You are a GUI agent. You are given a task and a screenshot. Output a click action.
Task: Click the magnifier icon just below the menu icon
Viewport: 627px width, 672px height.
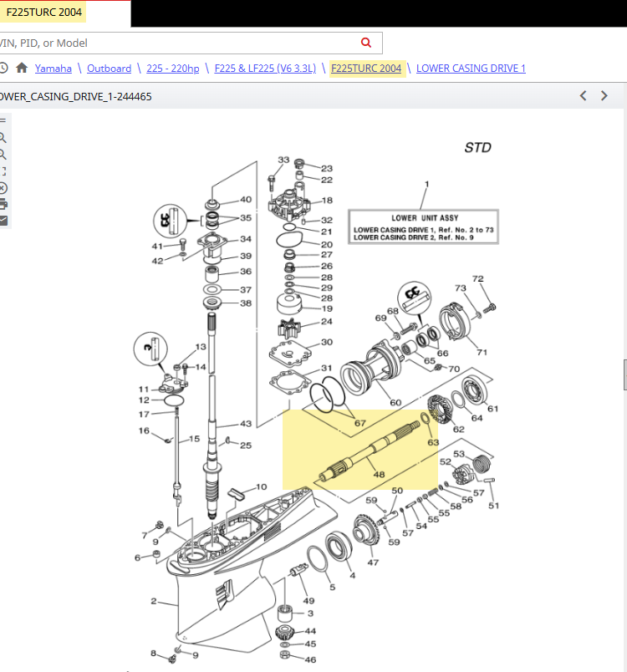click(x=3, y=138)
